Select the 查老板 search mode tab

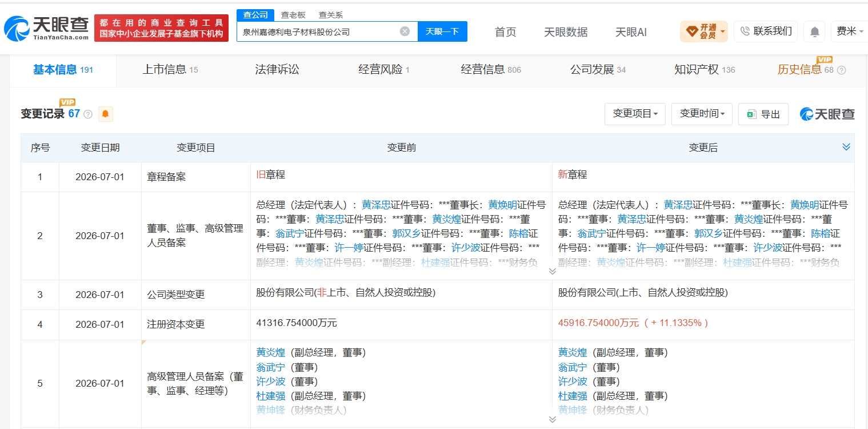pyautogui.click(x=293, y=15)
